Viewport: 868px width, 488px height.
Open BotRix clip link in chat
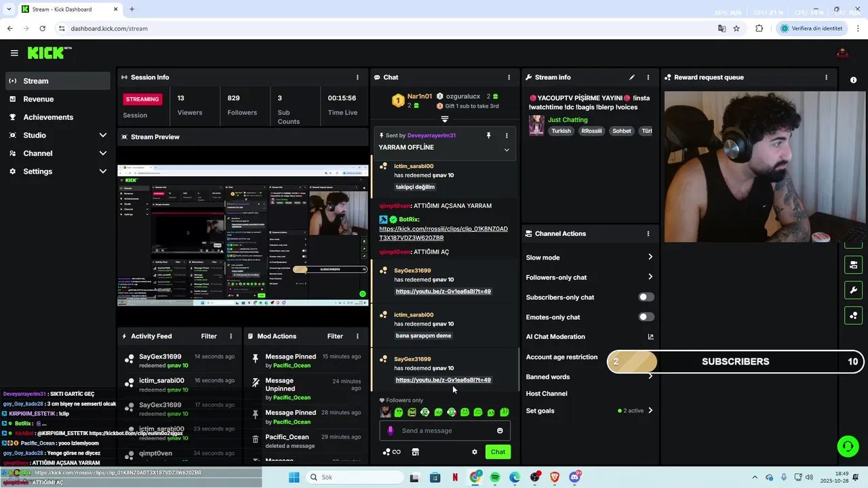[443, 233]
